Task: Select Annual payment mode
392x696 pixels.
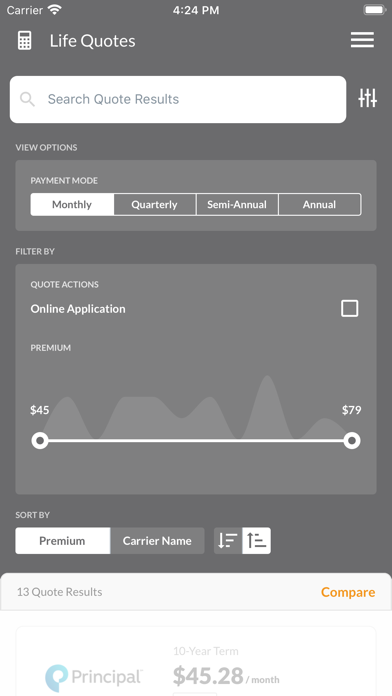Action: [320, 205]
